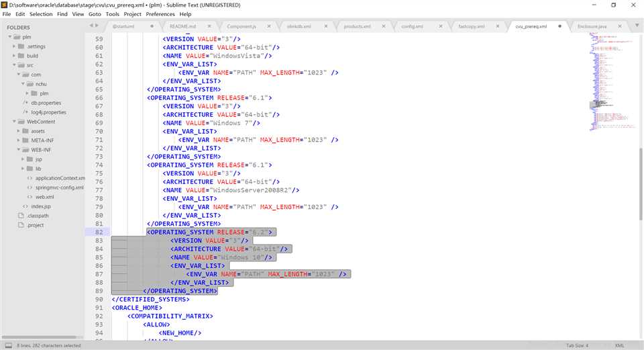This screenshot has height=350, width=644.
Task: Open the Goto menu
Action: pyautogui.click(x=95, y=14)
